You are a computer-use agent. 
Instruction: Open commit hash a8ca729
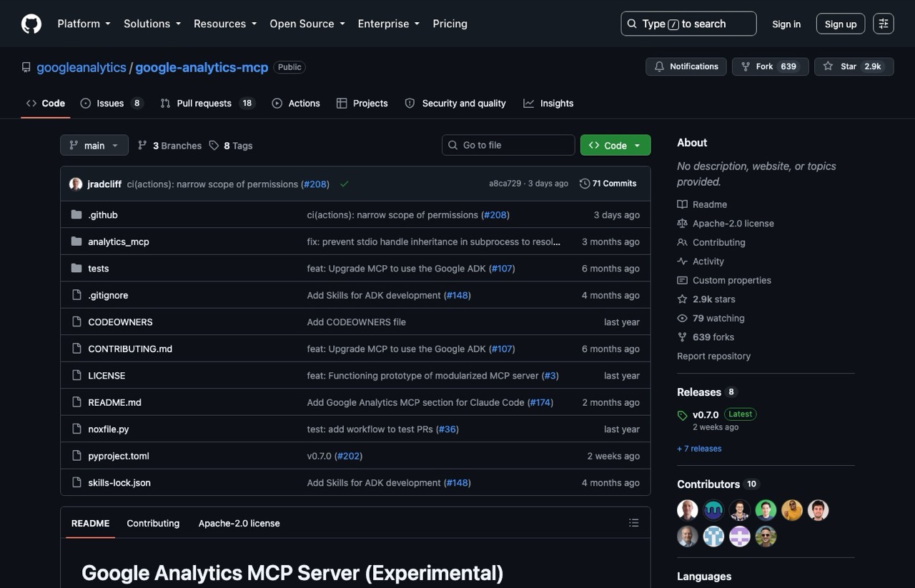coord(505,184)
